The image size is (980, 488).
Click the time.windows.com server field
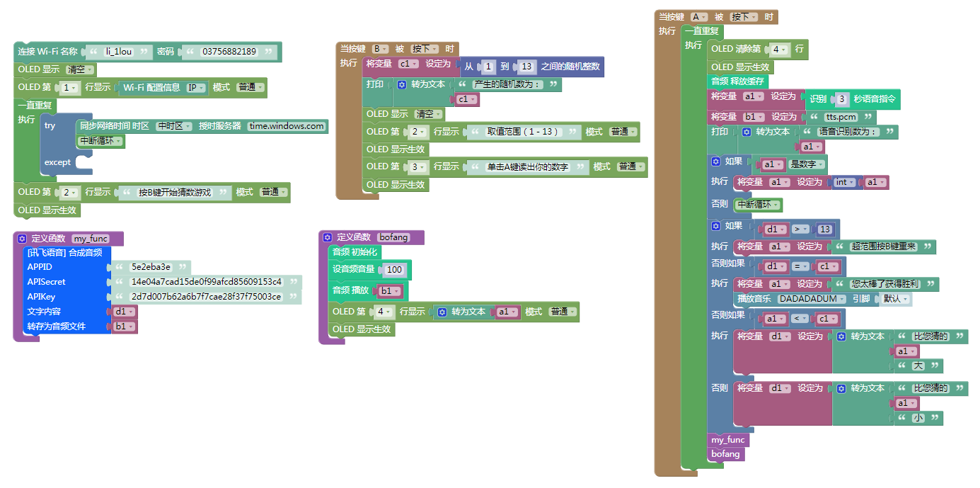tap(287, 126)
